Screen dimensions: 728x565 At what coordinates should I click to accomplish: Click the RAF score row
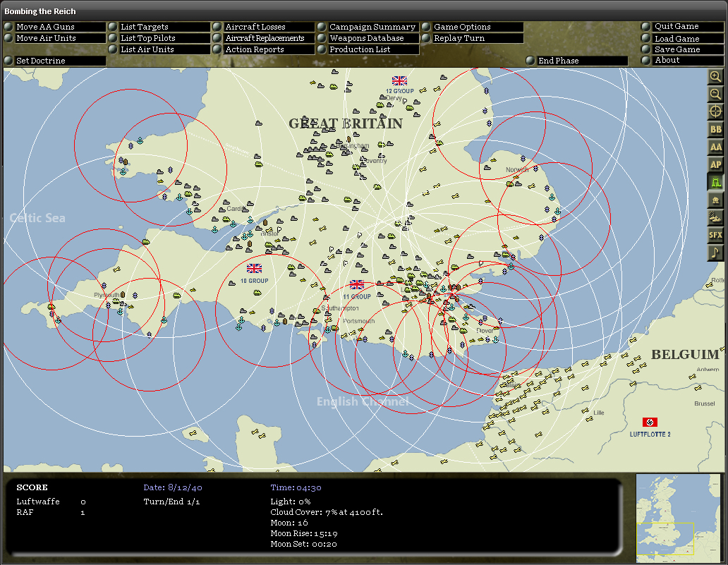coord(51,512)
